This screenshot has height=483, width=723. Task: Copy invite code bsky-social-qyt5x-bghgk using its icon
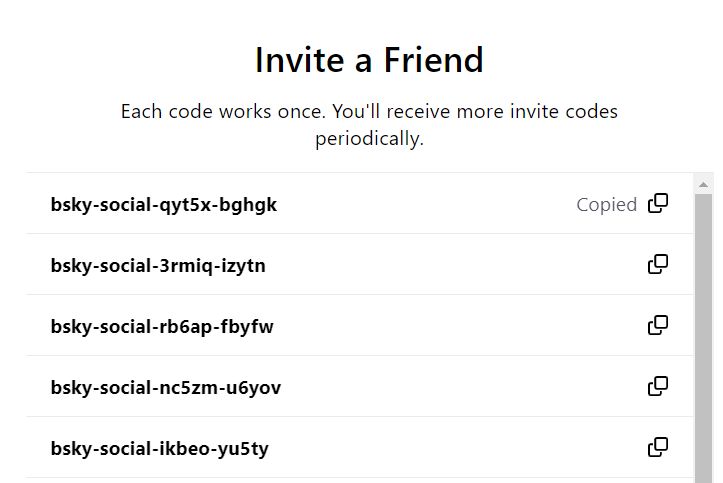pos(658,204)
